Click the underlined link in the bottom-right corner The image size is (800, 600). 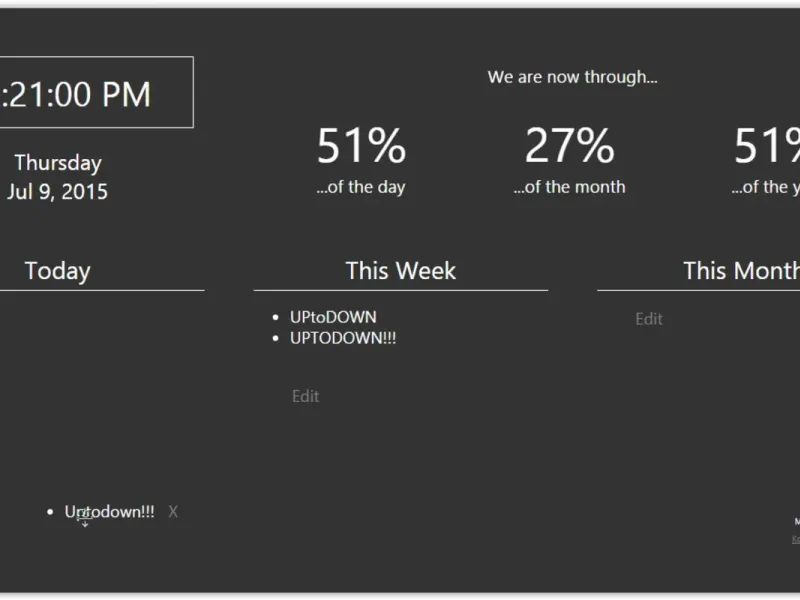pyautogui.click(x=796, y=539)
